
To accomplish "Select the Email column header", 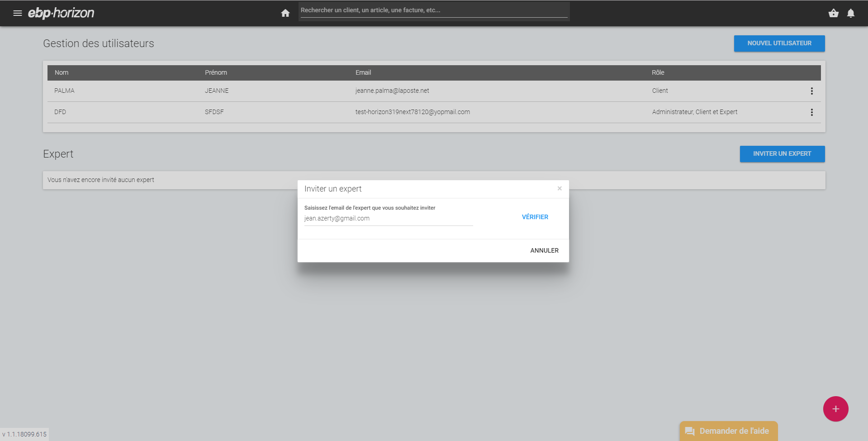I will tap(363, 72).
